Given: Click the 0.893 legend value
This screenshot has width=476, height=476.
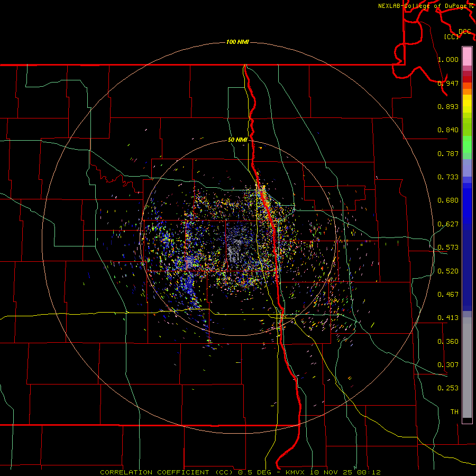Looking at the screenshot, I should tap(448, 106).
